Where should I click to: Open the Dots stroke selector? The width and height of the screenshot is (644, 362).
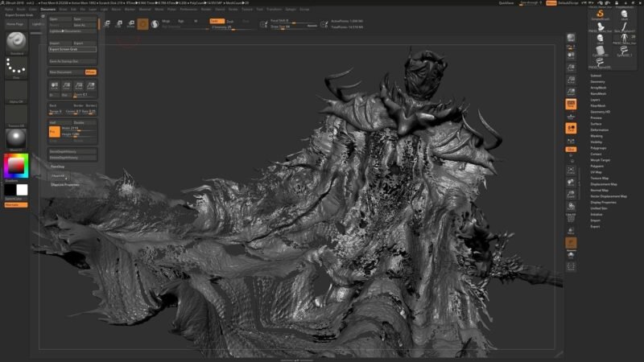tap(16, 66)
